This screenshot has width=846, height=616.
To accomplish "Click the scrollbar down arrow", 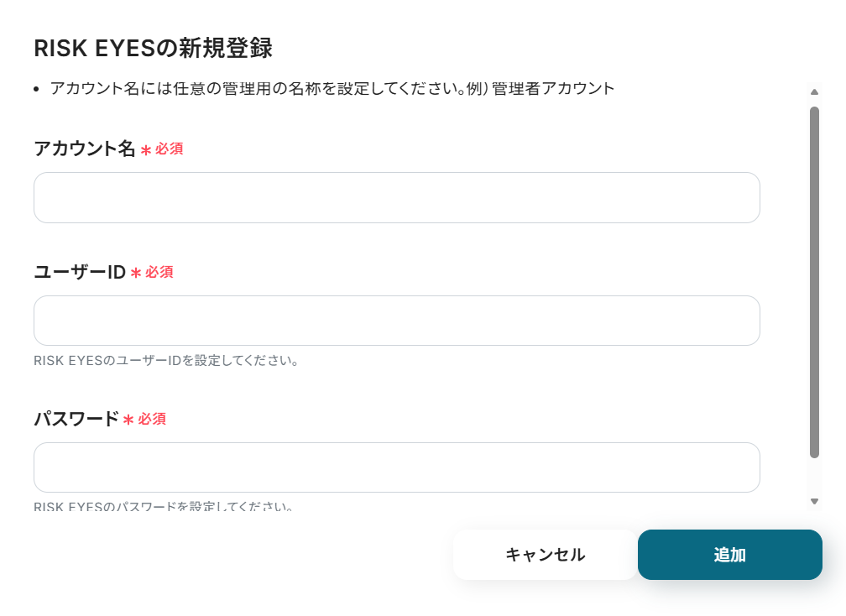I will 814,501.
